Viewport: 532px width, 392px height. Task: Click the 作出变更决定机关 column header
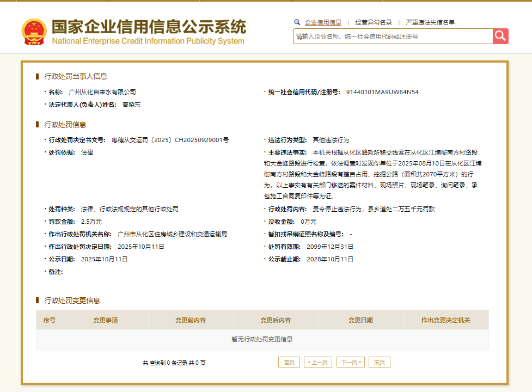445,320
